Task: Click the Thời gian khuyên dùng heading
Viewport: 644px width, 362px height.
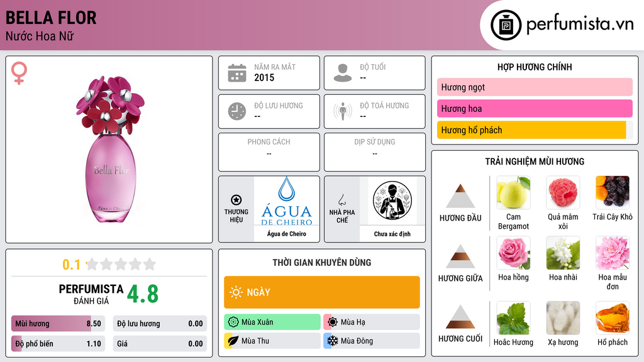Action: pyautogui.click(x=322, y=263)
